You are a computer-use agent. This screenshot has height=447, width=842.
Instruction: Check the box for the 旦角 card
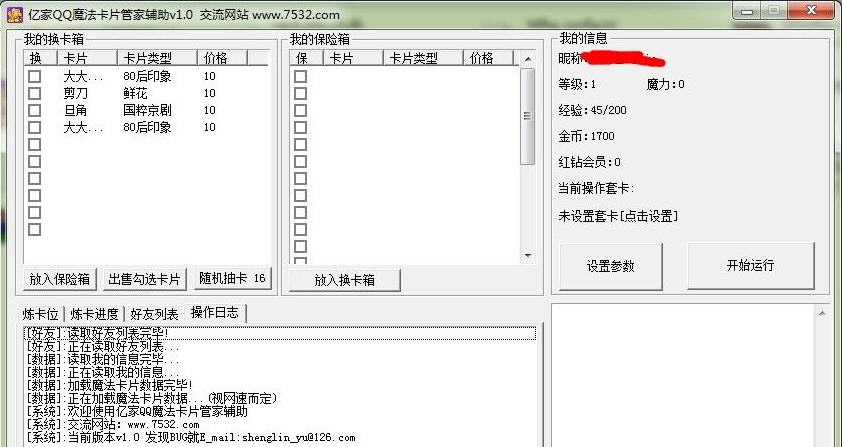click(34, 111)
